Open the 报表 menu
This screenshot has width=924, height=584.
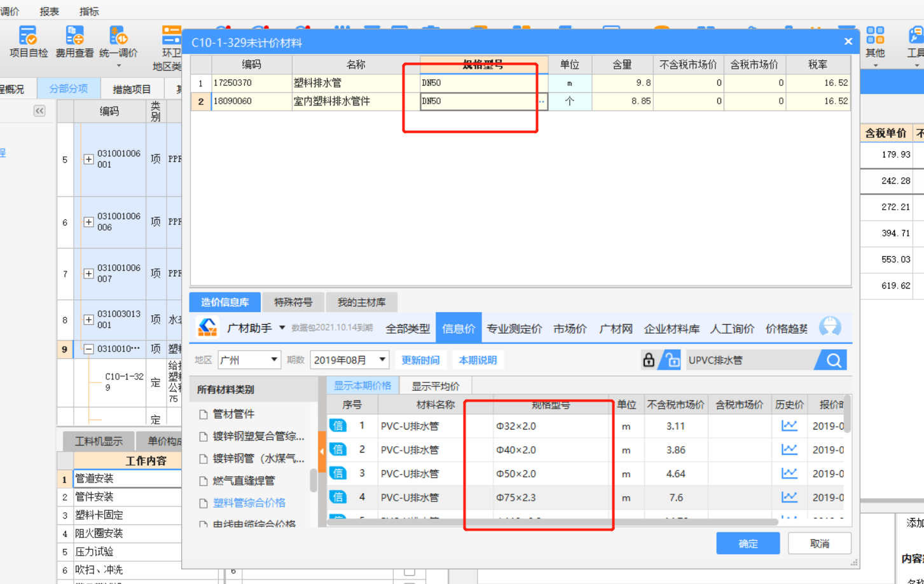[x=49, y=11]
